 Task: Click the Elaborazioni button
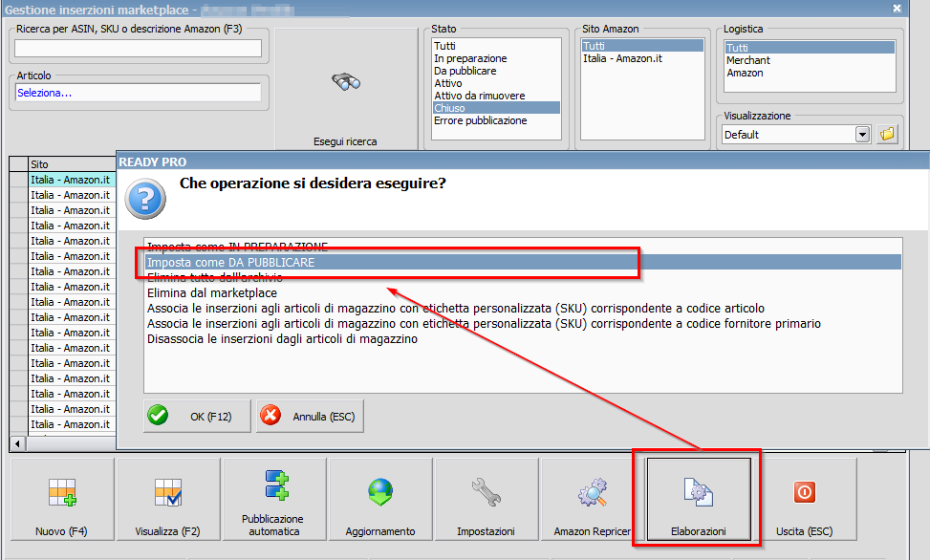click(x=699, y=499)
